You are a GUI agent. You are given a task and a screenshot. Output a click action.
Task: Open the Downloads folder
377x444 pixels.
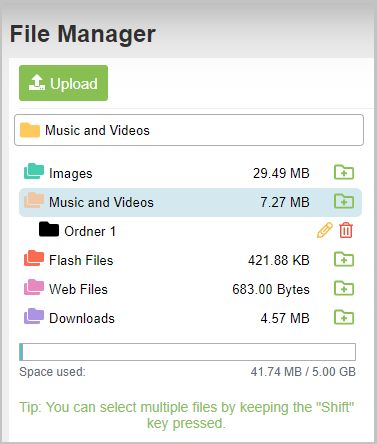pyautogui.click(x=82, y=318)
